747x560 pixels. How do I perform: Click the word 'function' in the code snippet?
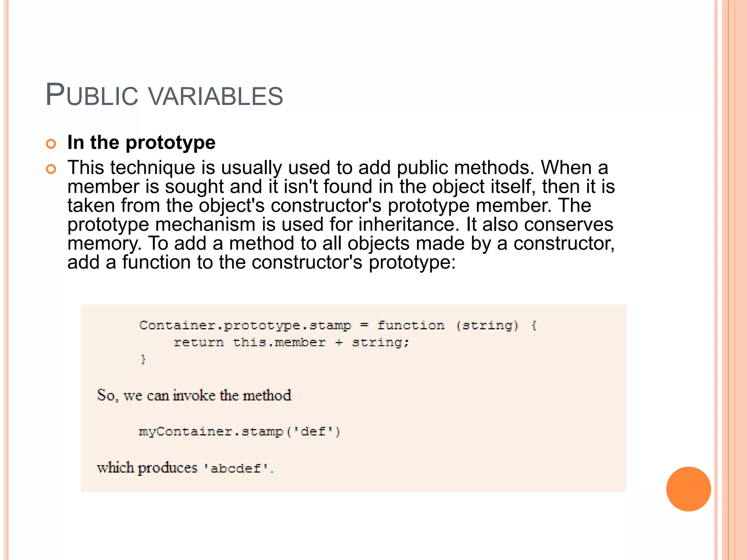coord(411,325)
